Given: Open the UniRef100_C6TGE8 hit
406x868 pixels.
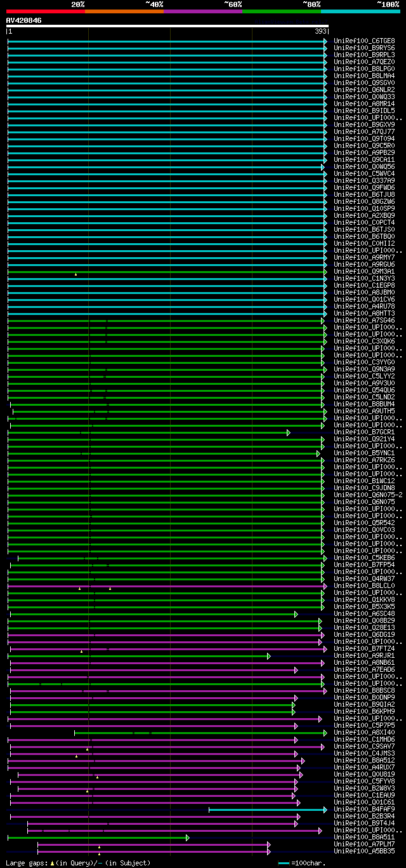Looking at the screenshot, I should pyautogui.click(x=364, y=41).
